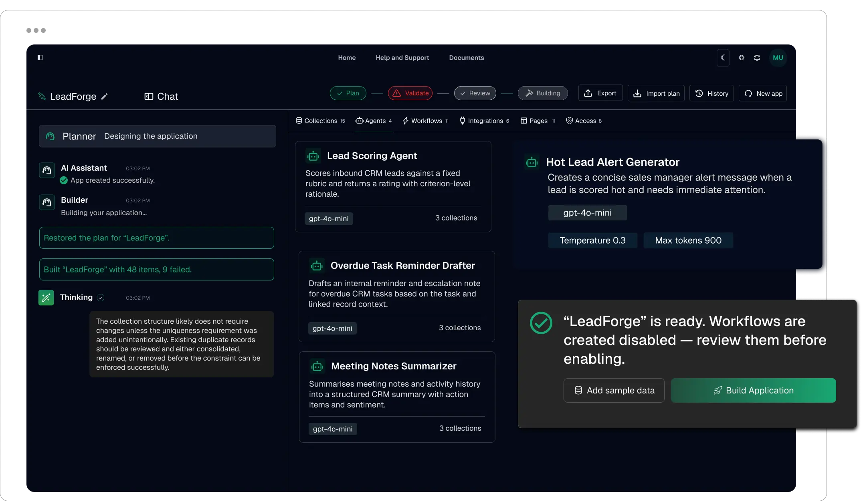Switch to the Collections tab

(x=320, y=121)
